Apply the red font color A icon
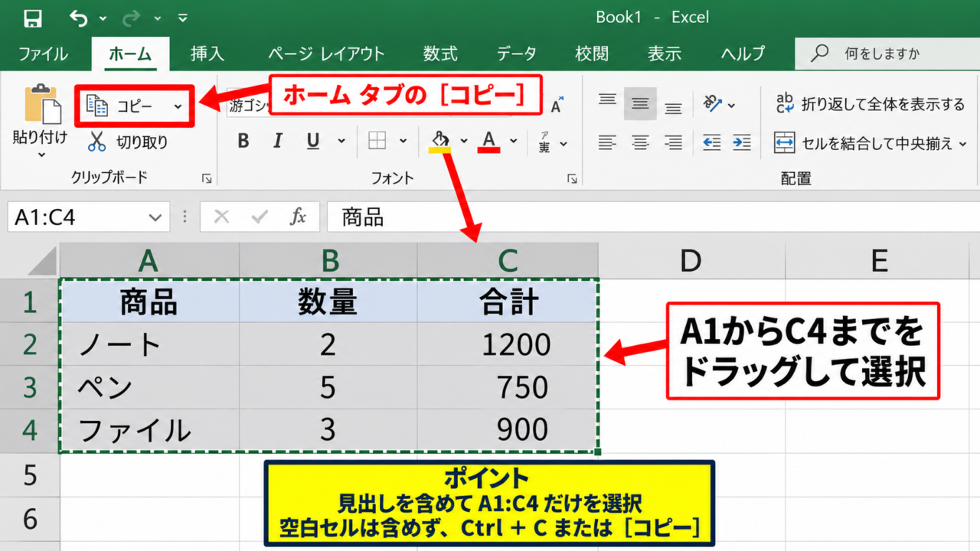This screenshot has width=980, height=551. coord(490,141)
